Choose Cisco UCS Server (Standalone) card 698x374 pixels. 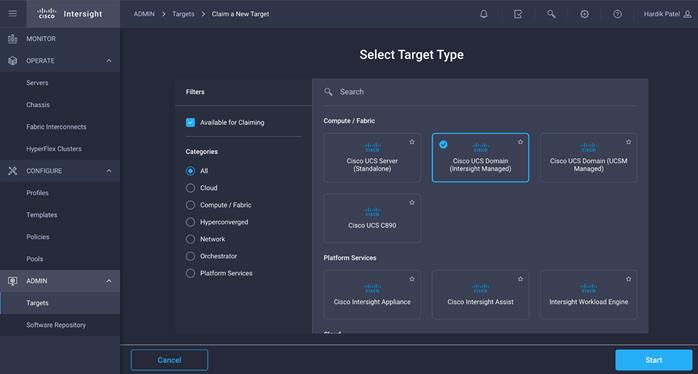pos(372,158)
